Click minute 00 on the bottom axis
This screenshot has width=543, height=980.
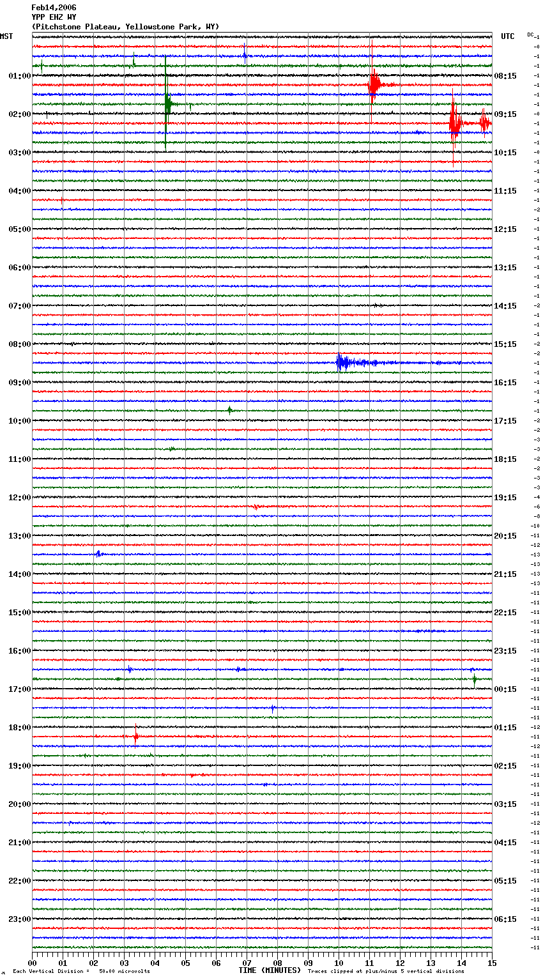coord(33,963)
